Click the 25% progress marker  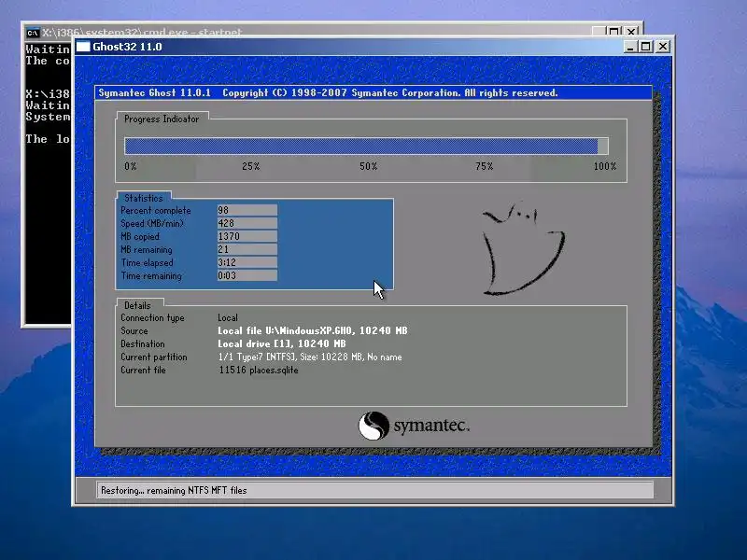pos(250,166)
